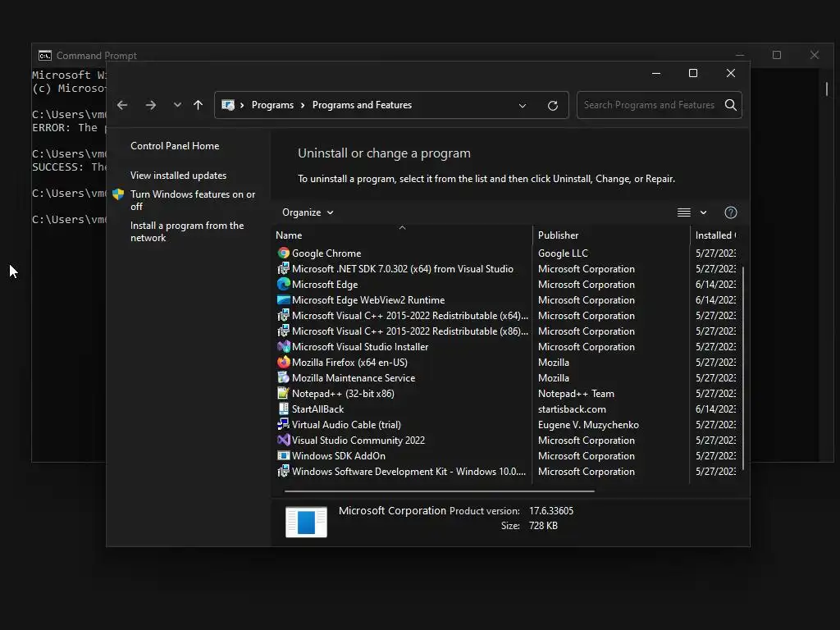Select Windows SDK AddOn entry name

339,456
